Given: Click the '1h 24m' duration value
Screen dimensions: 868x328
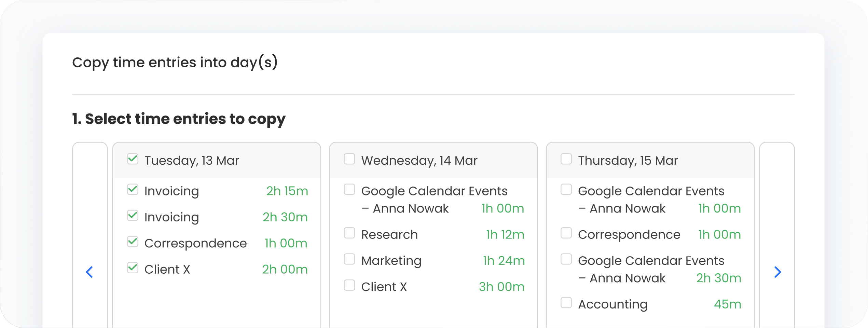Looking at the screenshot, I should pos(504,261).
